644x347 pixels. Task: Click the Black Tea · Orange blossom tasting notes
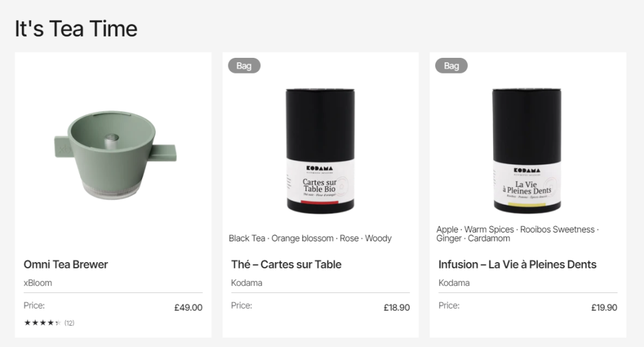pyautogui.click(x=310, y=238)
